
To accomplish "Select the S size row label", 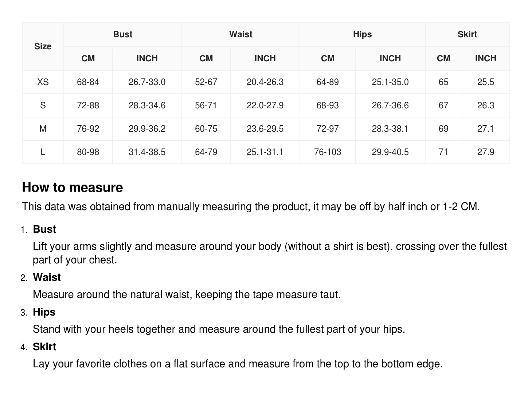I will click(43, 105).
